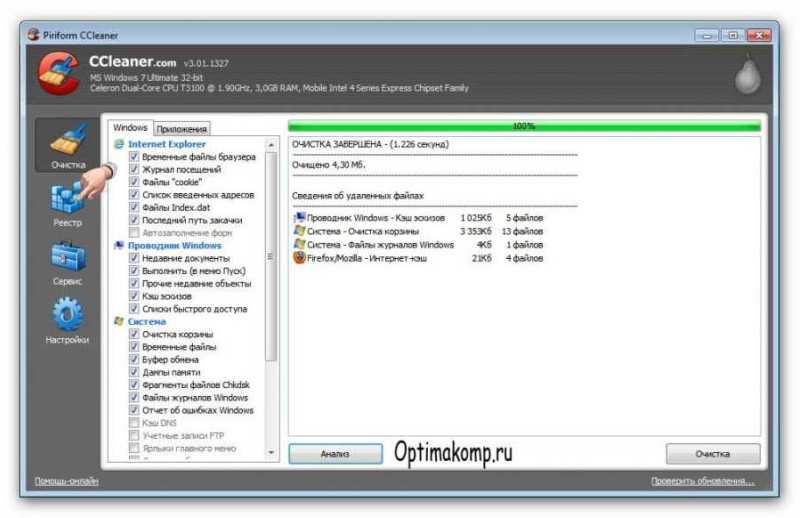
Task: Enable the Кэш DNS checkbox
Action: 134,423
